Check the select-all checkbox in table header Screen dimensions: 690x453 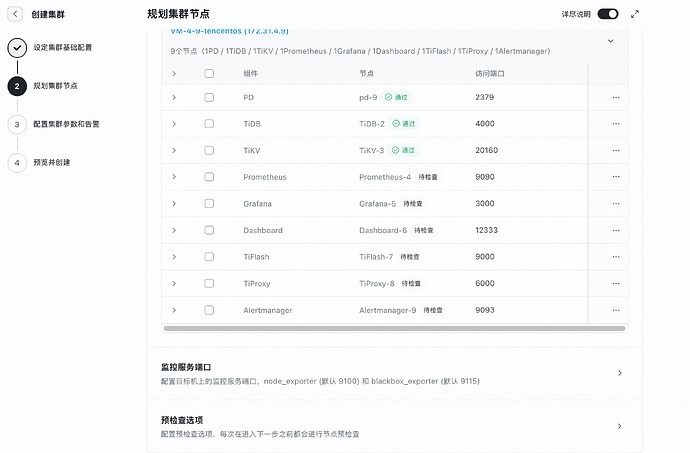tap(209, 73)
